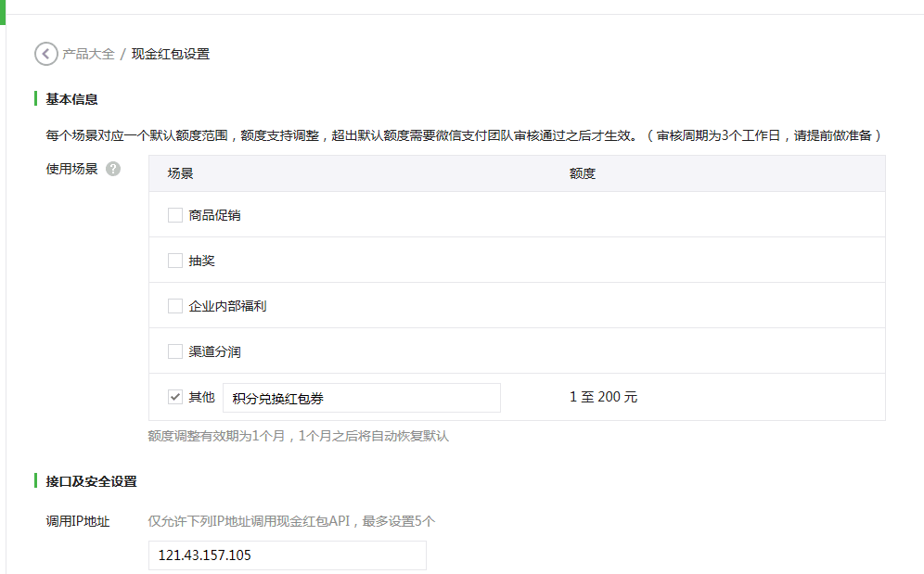This screenshot has height=574, width=924.
Task: Click the 接口及安全设置 section heading
Action: pos(91,481)
